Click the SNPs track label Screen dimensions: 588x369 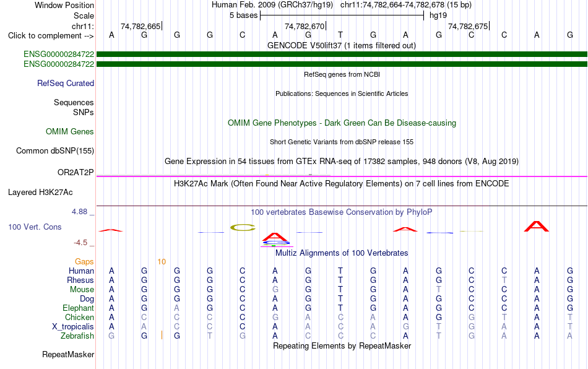pos(84,112)
